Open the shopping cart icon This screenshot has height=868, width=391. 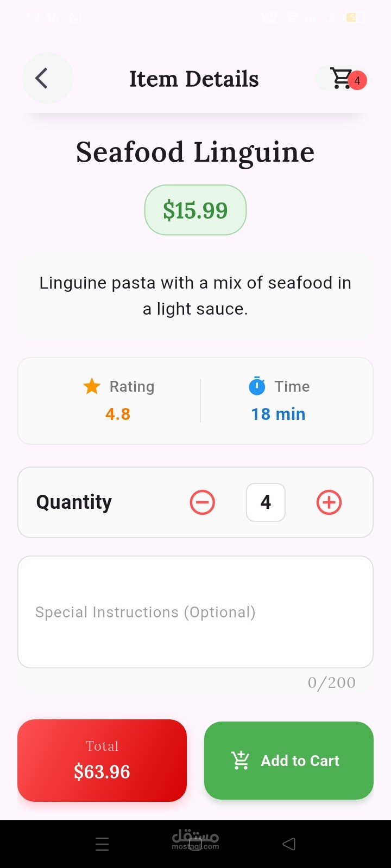coord(341,79)
